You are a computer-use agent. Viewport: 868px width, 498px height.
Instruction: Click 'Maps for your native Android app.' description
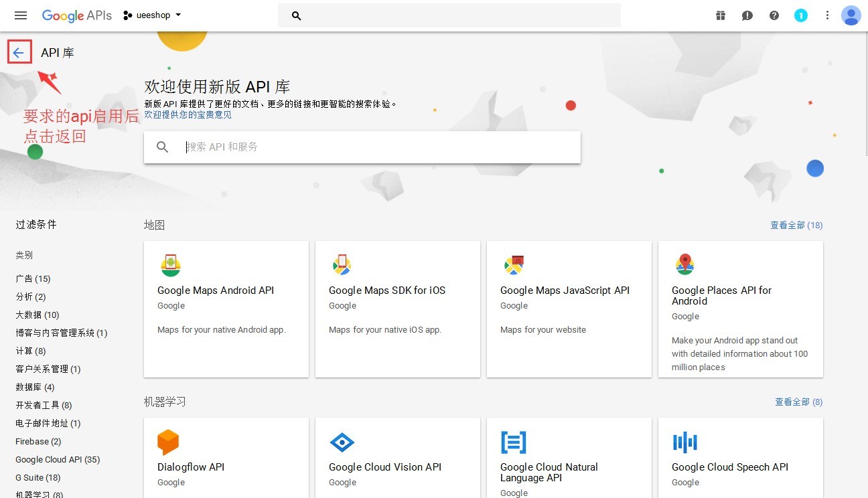pyautogui.click(x=222, y=329)
